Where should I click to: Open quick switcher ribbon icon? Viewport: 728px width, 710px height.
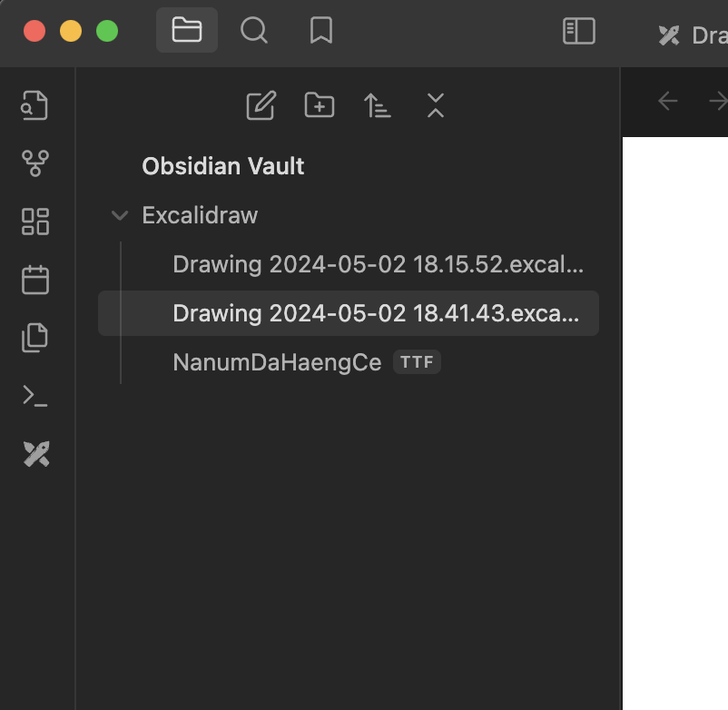pyautogui.click(x=34, y=105)
